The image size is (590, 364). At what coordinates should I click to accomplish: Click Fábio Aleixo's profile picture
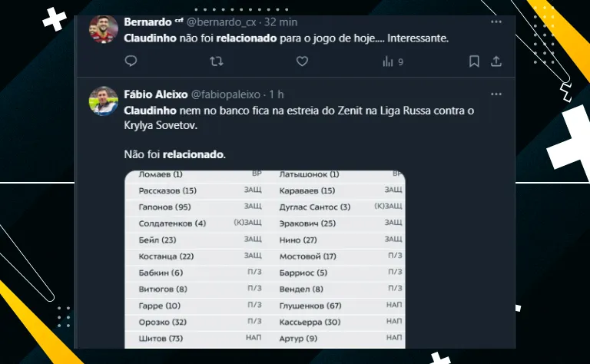(x=104, y=101)
